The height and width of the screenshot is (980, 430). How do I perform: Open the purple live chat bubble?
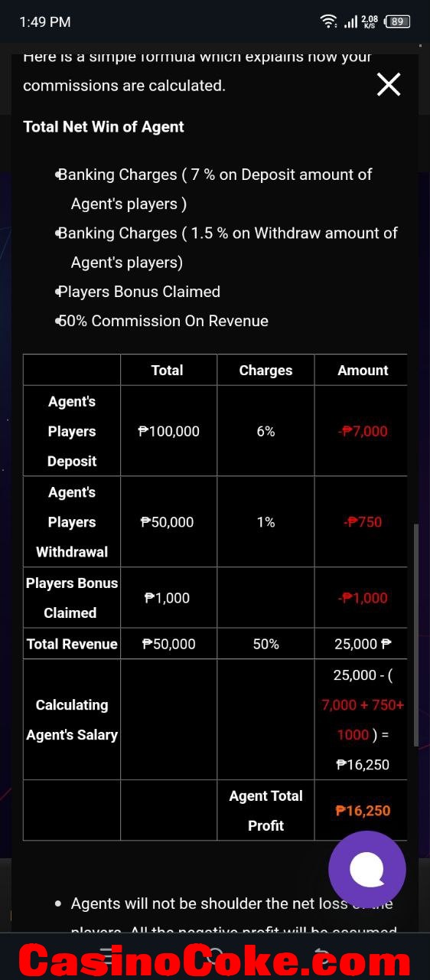(x=367, y=869)
